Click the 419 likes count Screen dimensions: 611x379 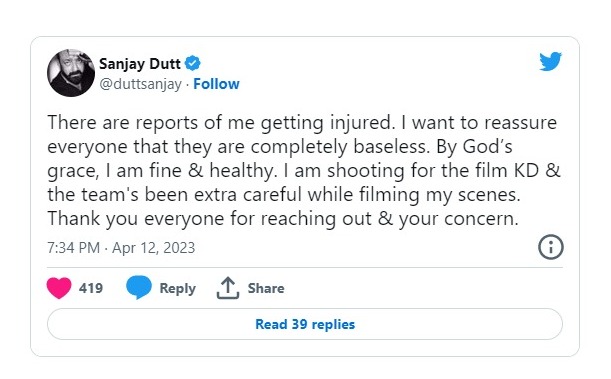tap(91, 288)
